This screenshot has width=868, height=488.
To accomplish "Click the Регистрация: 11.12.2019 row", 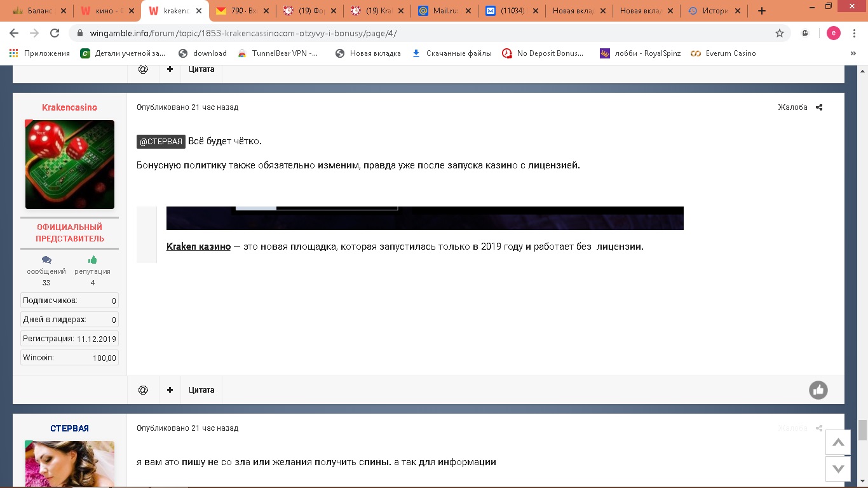I will (70, 339).
